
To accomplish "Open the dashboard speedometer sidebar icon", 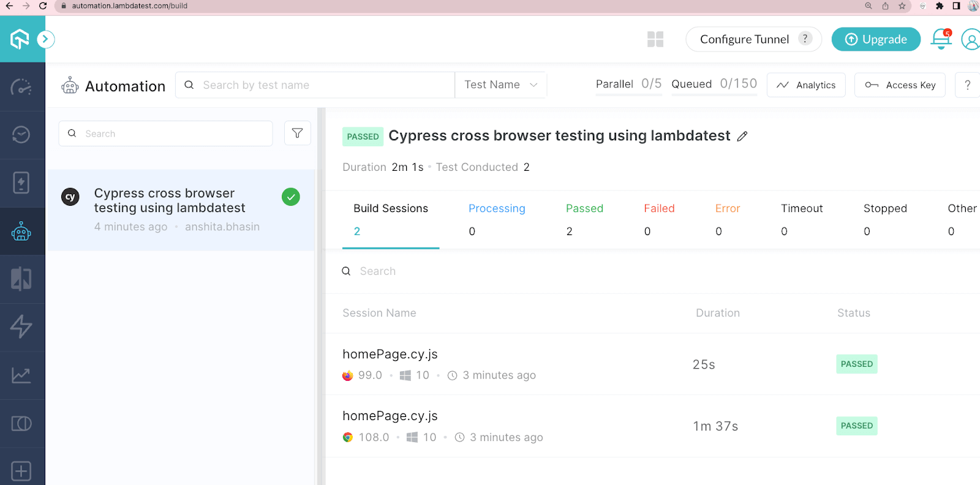I will pos(21,86).
